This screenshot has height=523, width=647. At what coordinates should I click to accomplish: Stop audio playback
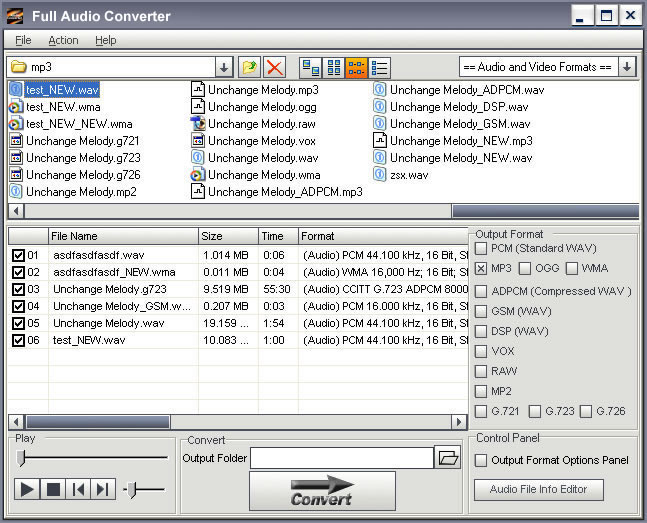[x=53, y=490]
